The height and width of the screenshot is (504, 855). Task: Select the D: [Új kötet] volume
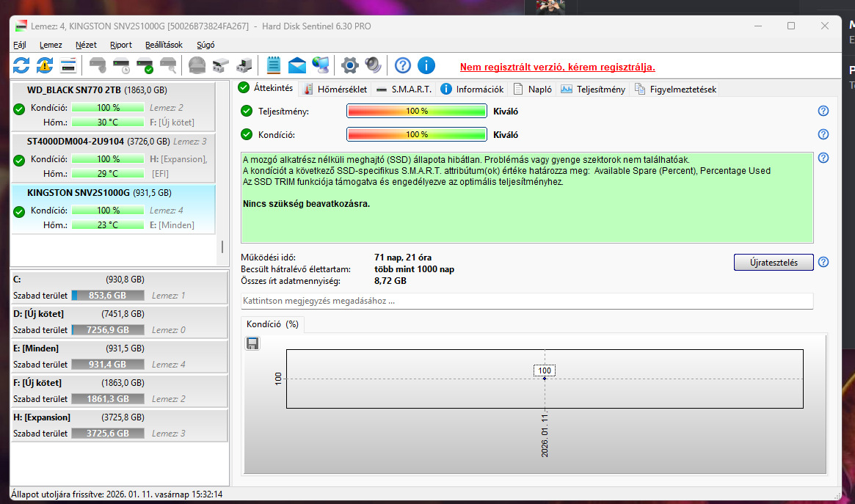(x=120, y=322)
